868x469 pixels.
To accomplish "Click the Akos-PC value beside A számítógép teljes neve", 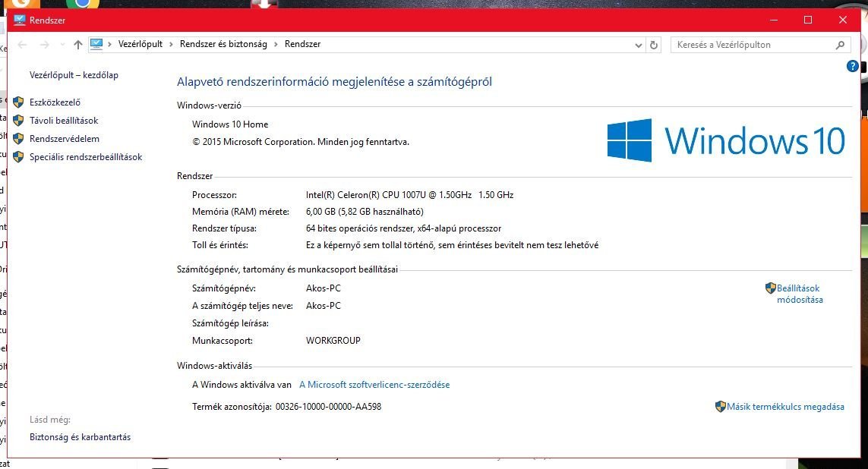I will (x=324, y=306).
